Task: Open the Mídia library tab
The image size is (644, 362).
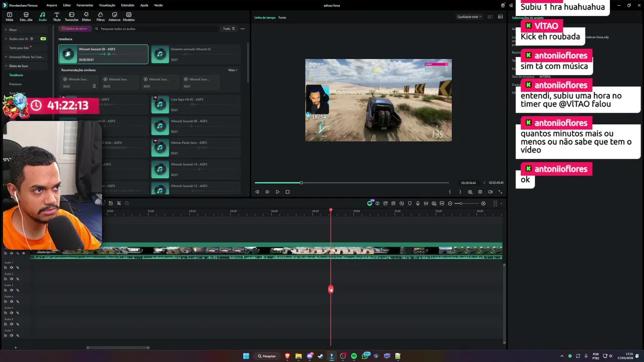Action: point(10,17)
